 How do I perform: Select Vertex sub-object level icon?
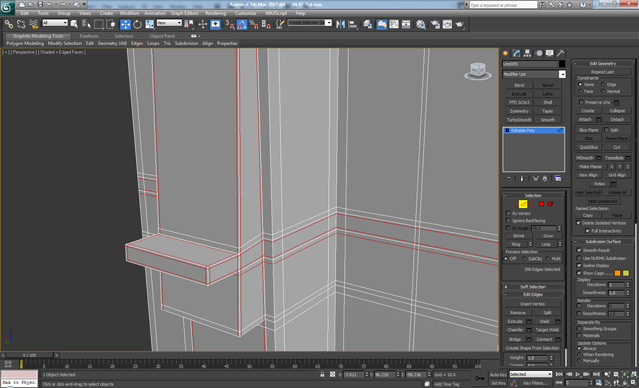click(513, 204)
